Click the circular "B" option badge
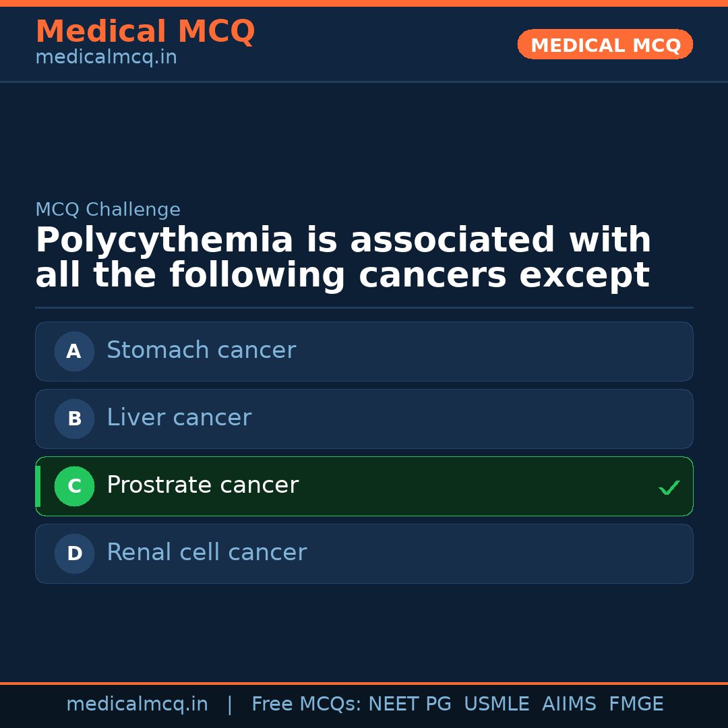The height and width of the screenshot is (728, 728). (74, 419)
